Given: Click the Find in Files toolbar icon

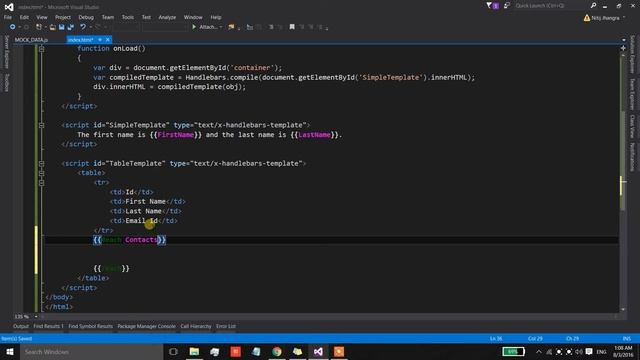Looking at the screenshot, I should click(x=231, y=27).
